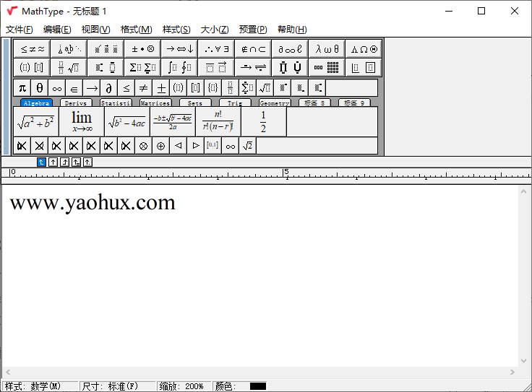Click the www.yaohux.com text in the editing area
The width and height of the screenshot is (532, 392).
point(93,202)
